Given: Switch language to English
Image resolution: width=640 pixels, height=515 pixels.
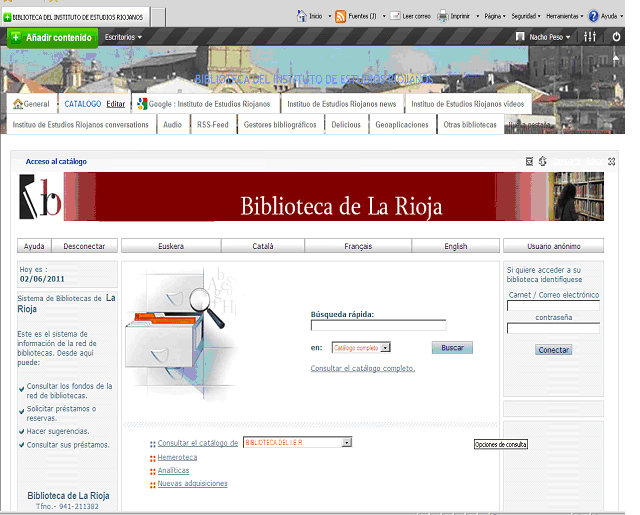Looking at the screenshot, I should 456,246.
